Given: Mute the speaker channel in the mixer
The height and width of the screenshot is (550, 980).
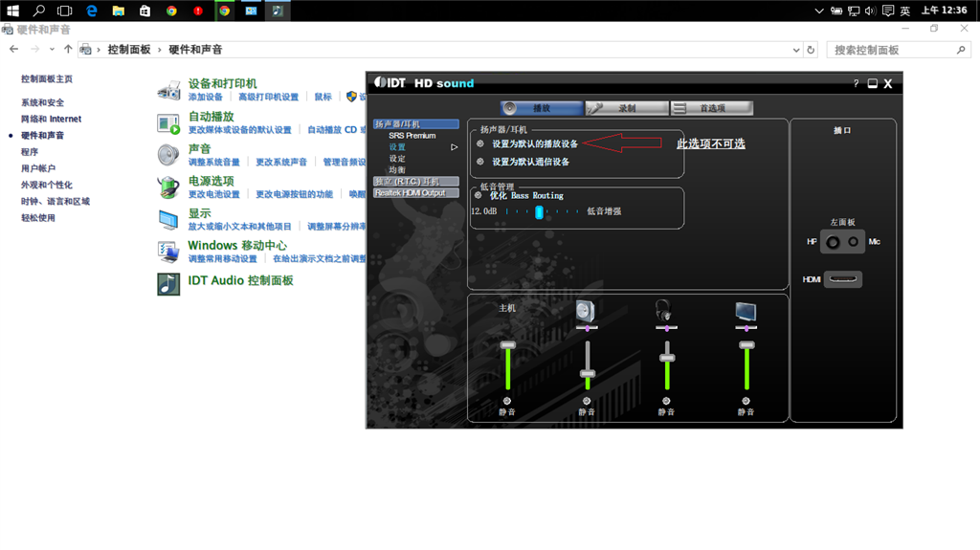Looking at the screenshot, I should pyautogui.click(x=587, y=401).
